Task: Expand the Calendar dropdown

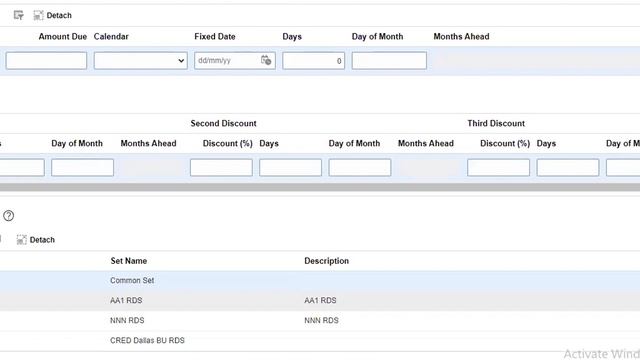Action: point(140,60)
